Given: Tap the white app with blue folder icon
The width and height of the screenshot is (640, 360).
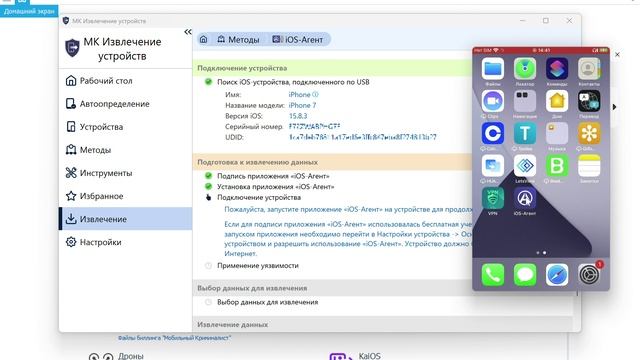Looking at the screenshot, I should pos(493,166).
